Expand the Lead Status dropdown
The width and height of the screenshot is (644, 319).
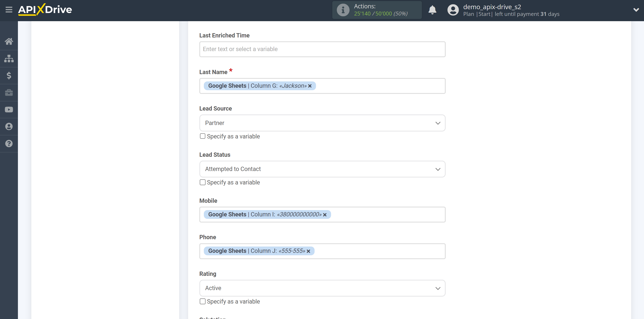click(438, 169)
